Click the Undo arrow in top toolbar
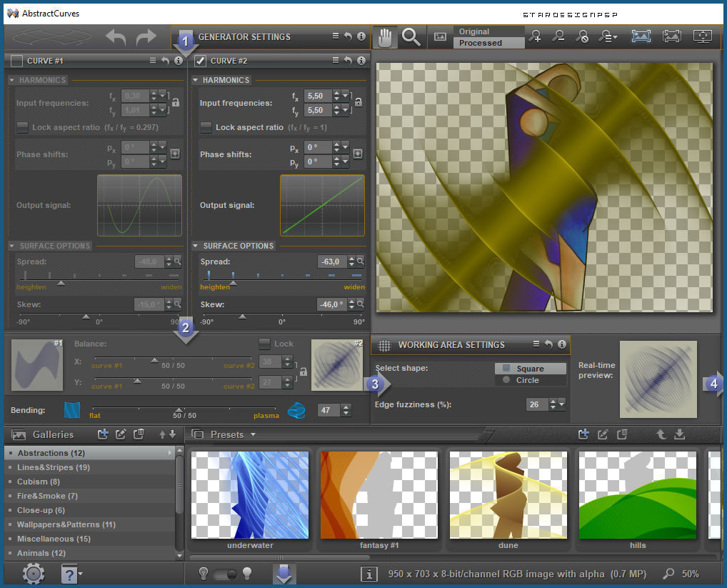The image size is (727, 588). point(116,37)
